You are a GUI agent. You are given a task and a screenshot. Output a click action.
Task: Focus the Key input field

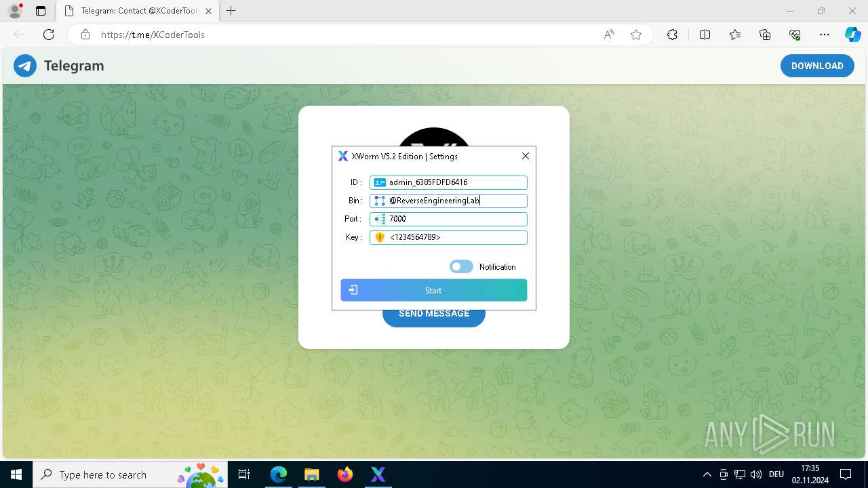pyautogui.click(x=448, y=237)
